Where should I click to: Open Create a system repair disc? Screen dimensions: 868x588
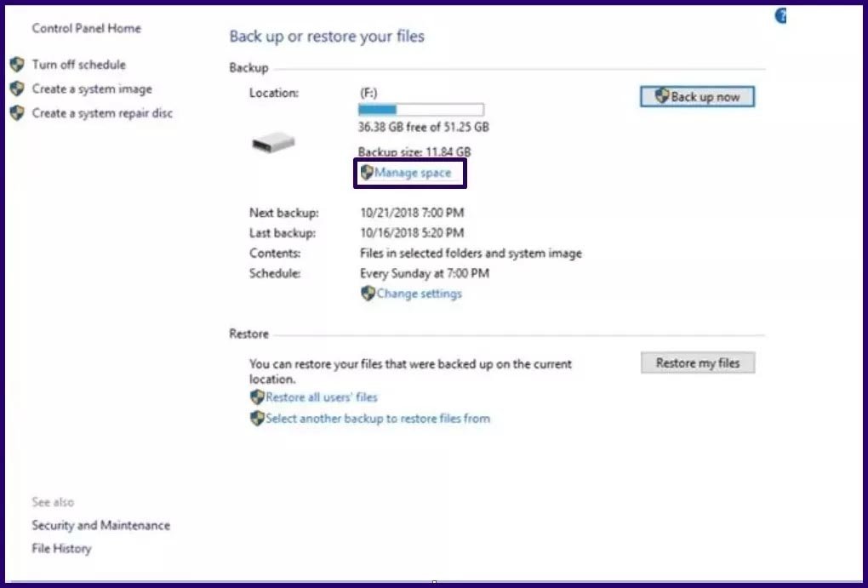coord(102,113)
